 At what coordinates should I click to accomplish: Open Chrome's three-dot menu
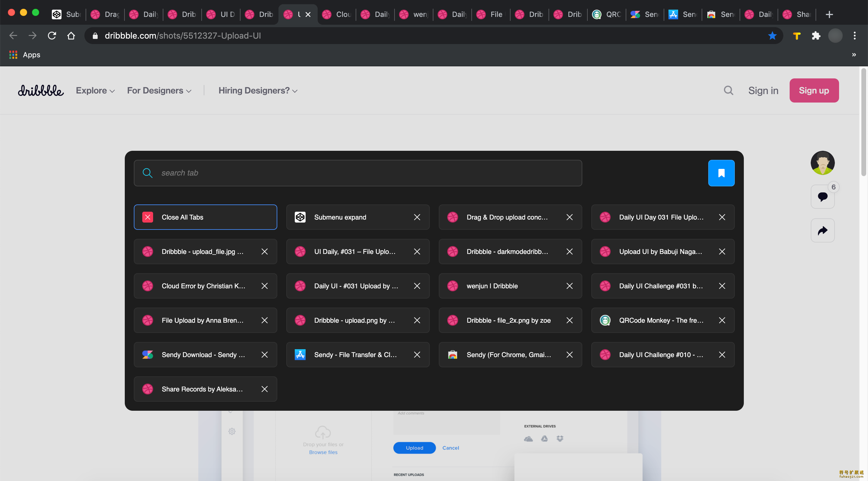coord(854,35)
